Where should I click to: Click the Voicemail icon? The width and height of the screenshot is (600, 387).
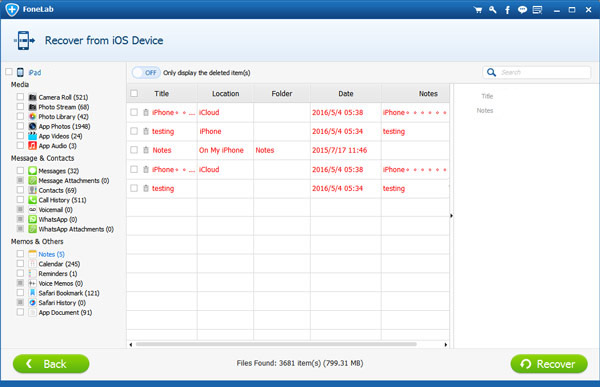point(33,210)
